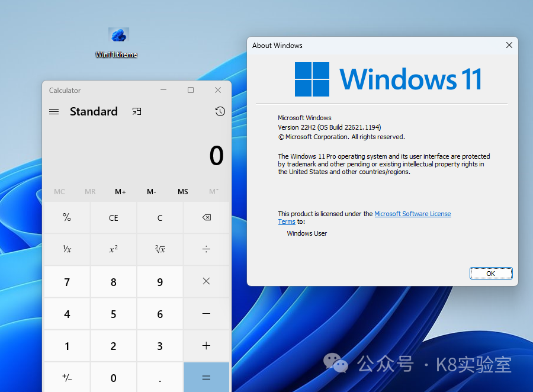Click the square root key

tap(160, 249)
